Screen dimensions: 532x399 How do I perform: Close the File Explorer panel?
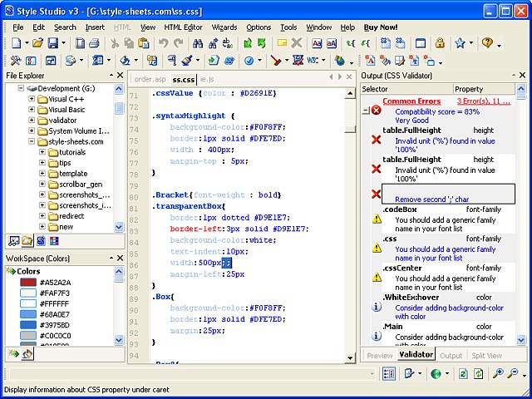[120, 76]
